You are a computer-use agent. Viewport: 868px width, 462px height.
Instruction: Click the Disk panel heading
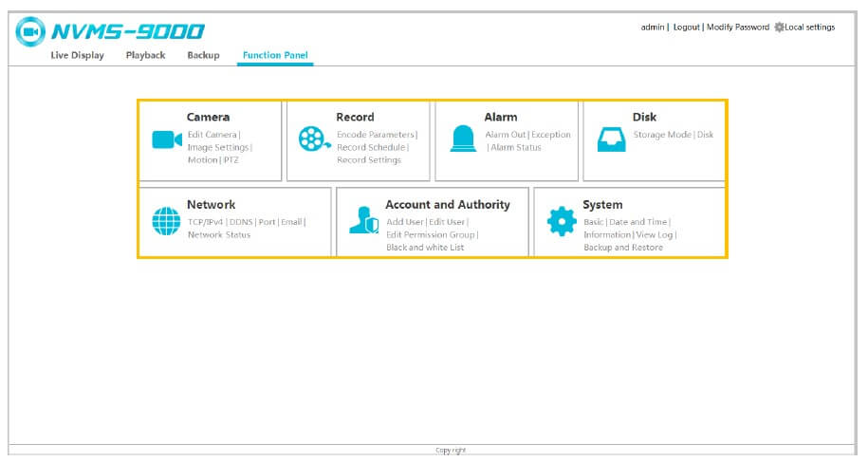tap(644, 118)
